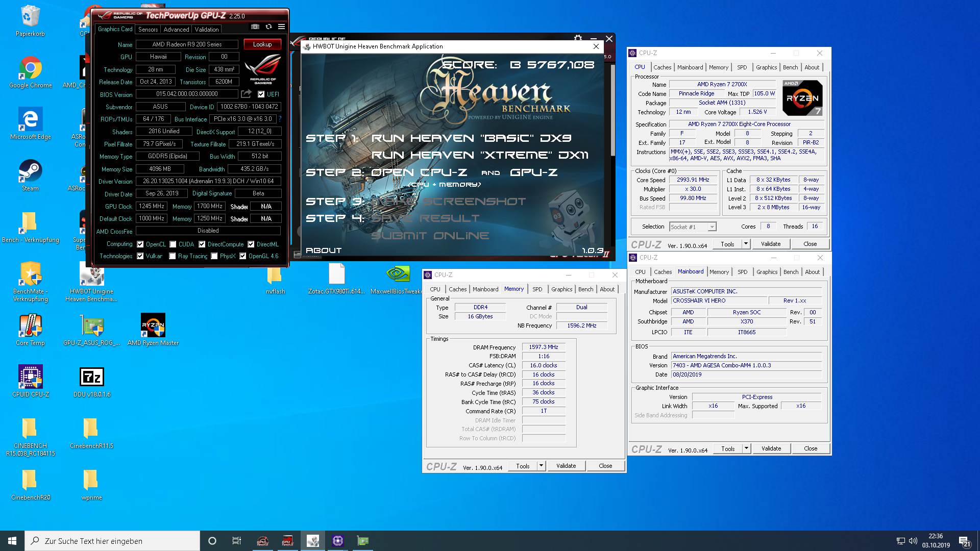Open AMD Ryzen Master desktop icon
The width and height of the screenshot is (980, 551).
click(x=153, y=330)
